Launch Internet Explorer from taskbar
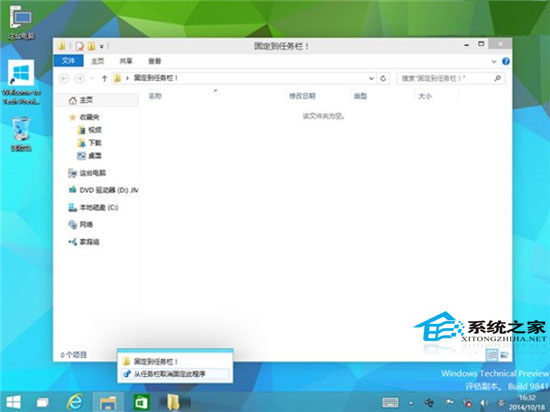Image resolution: width=550 pixels, height=412 pixels. click(75, 402)
